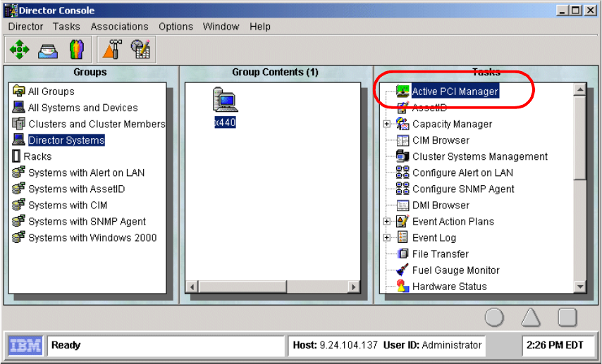Click the AssetID task icon
The height and width of the screenshot is (364, 602).
pyautogui.click(x=403, y=108)
